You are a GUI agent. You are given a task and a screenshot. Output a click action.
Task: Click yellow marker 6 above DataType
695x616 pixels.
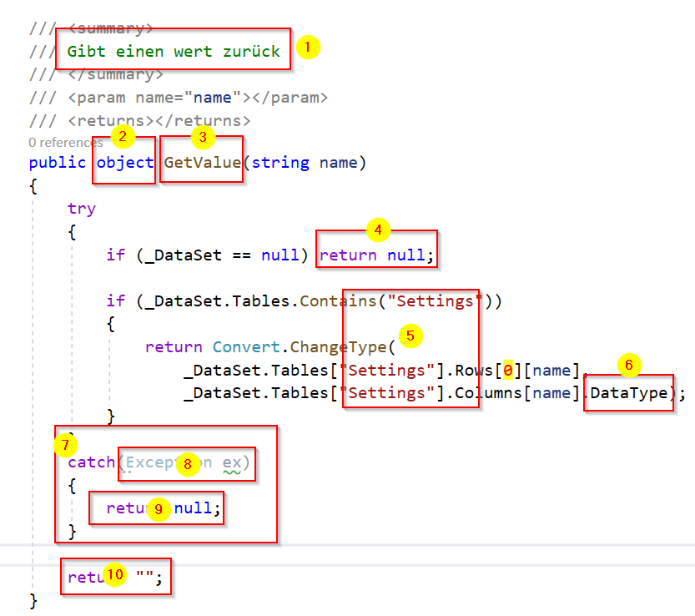(629, 364)
